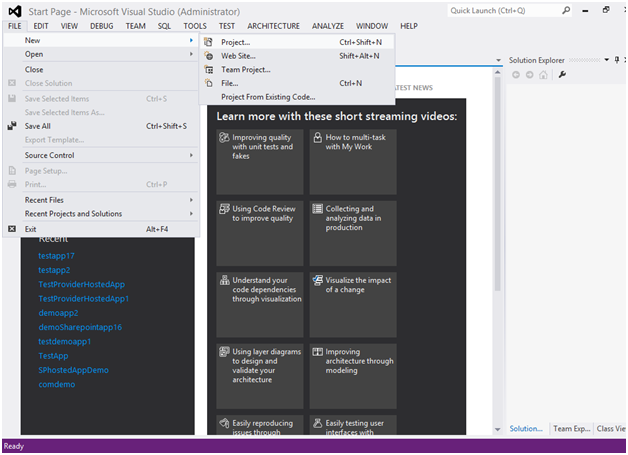The height and width of the screenshot is (455, 628).
Task: Open the TEST menu
Action: 227,26
